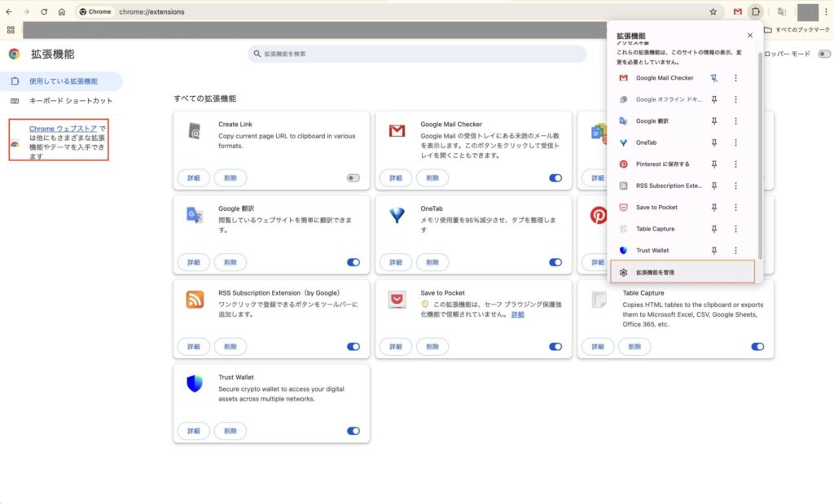Screen dimensions: 834x504
Task: Click 削除 on Table Capture card
Action: tap(634, 347)
